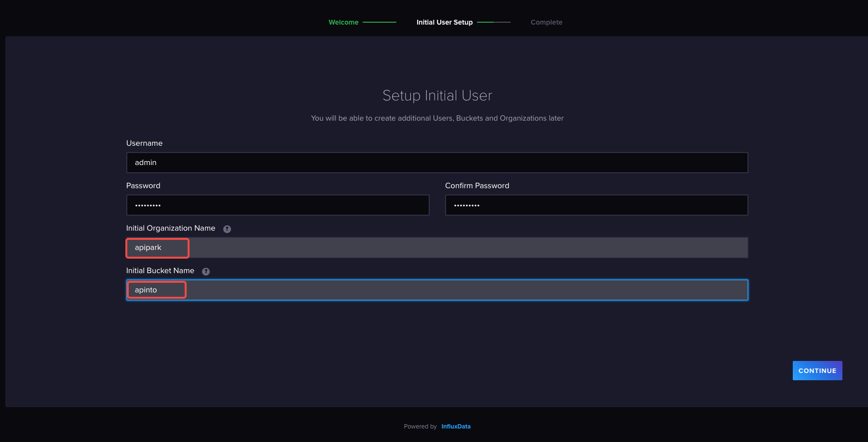Click the Username label
This screenshot has height=442, width=868.
pos(144,143)
